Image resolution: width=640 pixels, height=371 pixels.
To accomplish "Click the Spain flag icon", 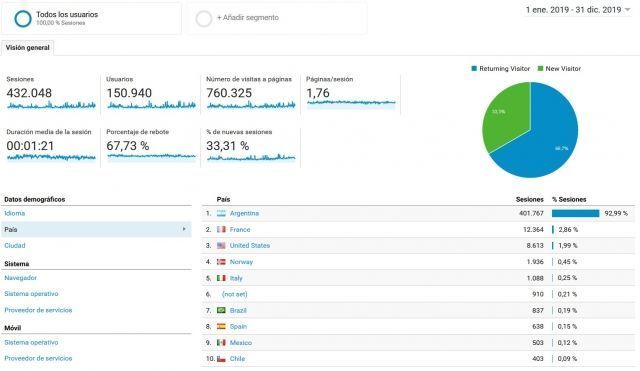I will pos(221,327).
